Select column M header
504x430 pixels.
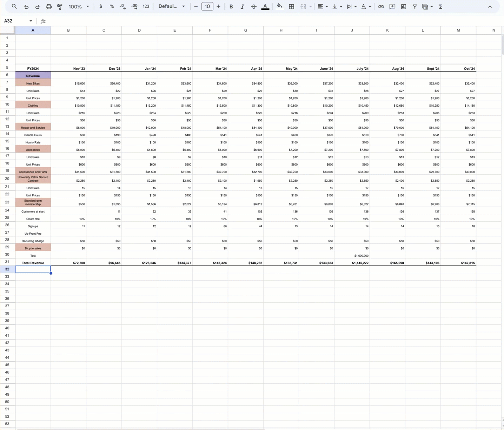[x=458, y=30]
